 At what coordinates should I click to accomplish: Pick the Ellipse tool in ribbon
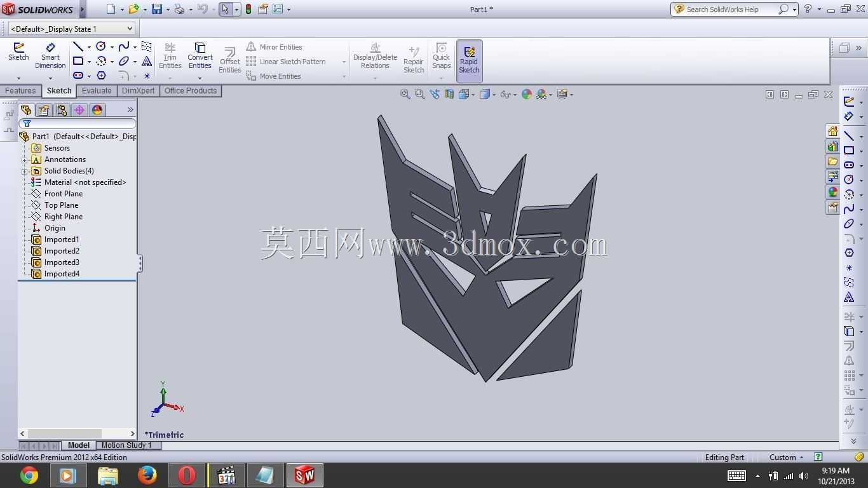click(124, 61)
